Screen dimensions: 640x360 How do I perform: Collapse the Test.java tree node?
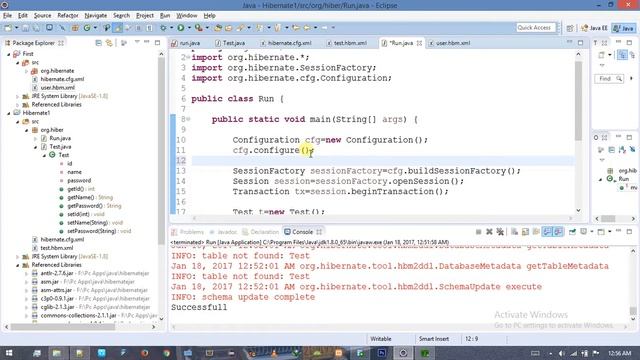[36, 147]
